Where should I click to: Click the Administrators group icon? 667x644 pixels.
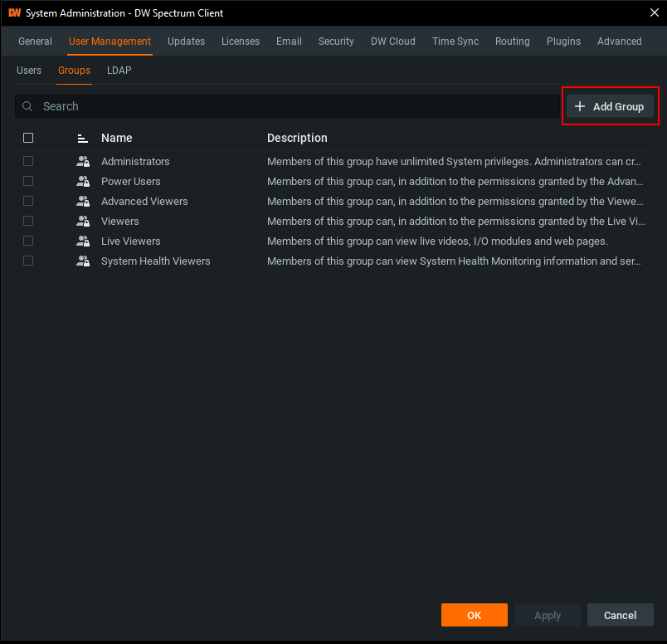point(82,162)
